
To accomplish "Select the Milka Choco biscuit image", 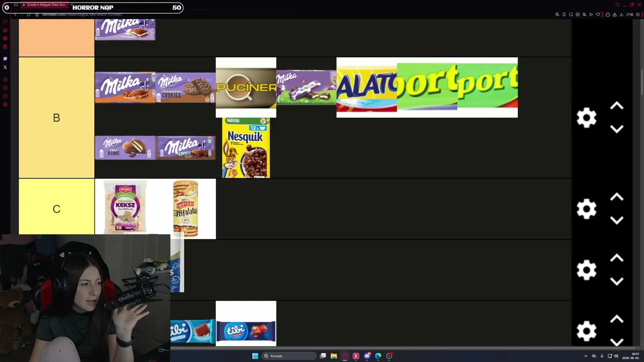I will 125,148.
